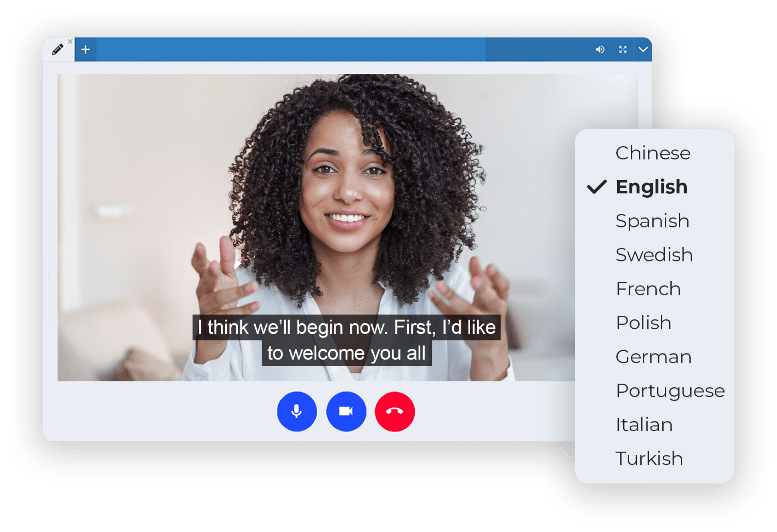Click the add tab plus icon

85,49
